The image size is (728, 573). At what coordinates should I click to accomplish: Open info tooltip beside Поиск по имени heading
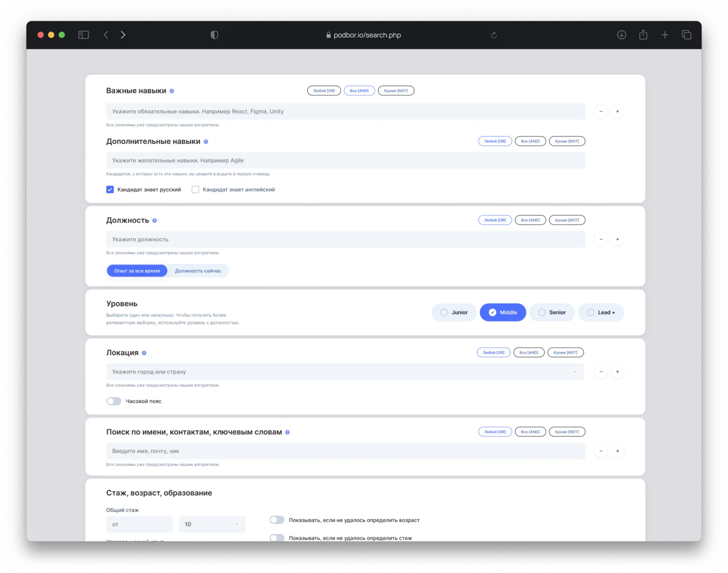click(x=287, y=432)
